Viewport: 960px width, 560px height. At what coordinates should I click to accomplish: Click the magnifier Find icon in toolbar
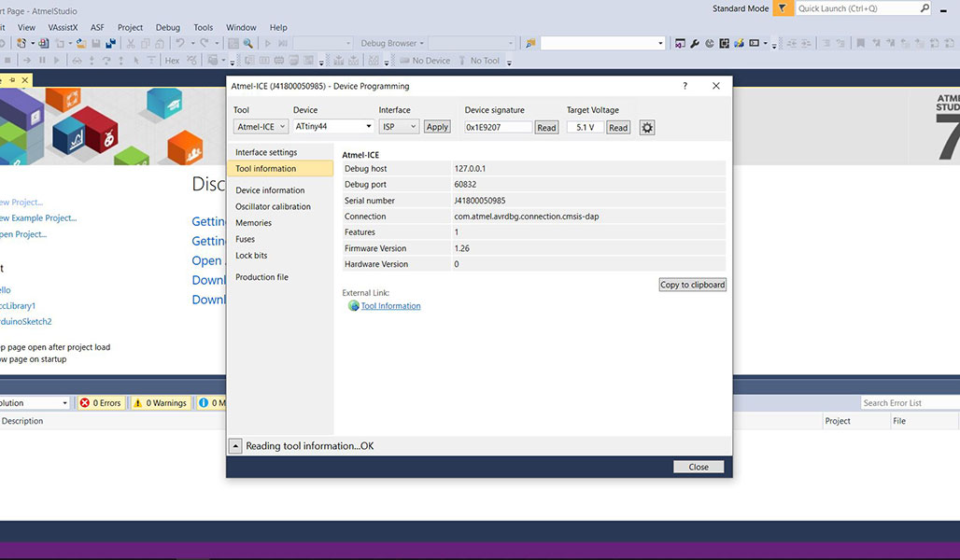[248, 44]
